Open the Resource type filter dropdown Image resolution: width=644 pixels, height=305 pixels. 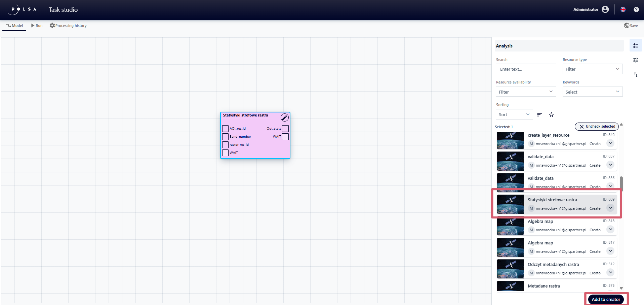click(x=592, y=69)
